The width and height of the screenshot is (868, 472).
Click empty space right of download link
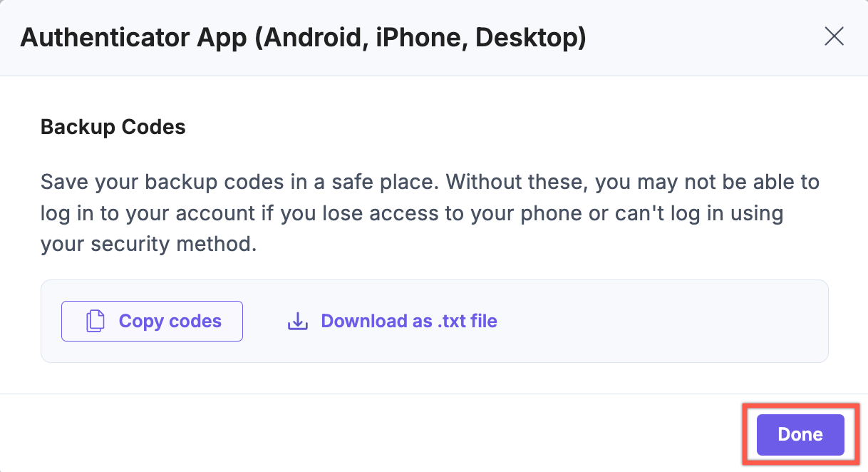[663, 322]
